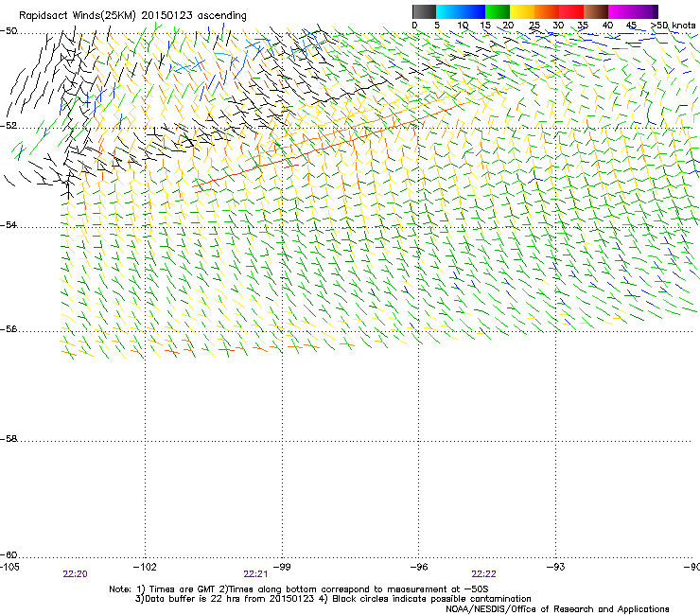700x615 pixels.
Task: Click the '-50' latitude axis label
Action: (9, 31)
